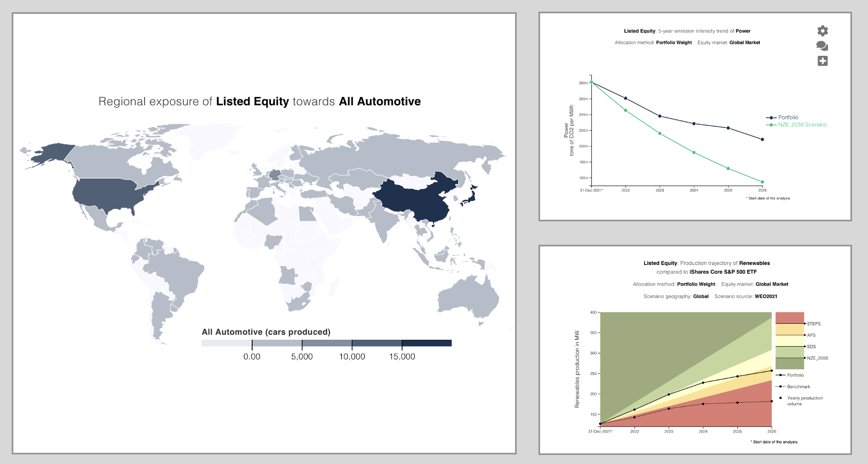Open settings gear on Power emission chart
Image resolution: width=868 pixels, height=464 pixels.
[x=823, y=31]
